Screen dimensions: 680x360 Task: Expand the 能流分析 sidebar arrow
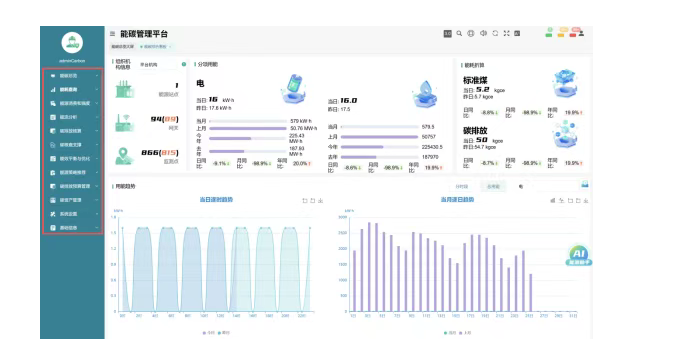pos(97,118)
